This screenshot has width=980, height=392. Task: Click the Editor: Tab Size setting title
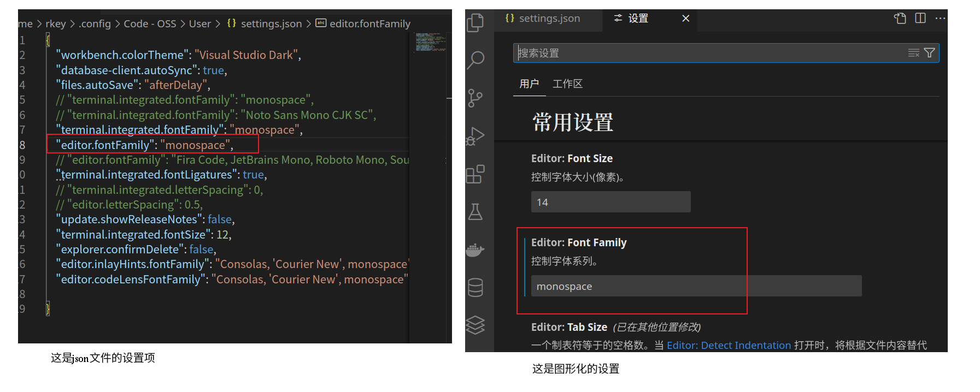[569, 327]
